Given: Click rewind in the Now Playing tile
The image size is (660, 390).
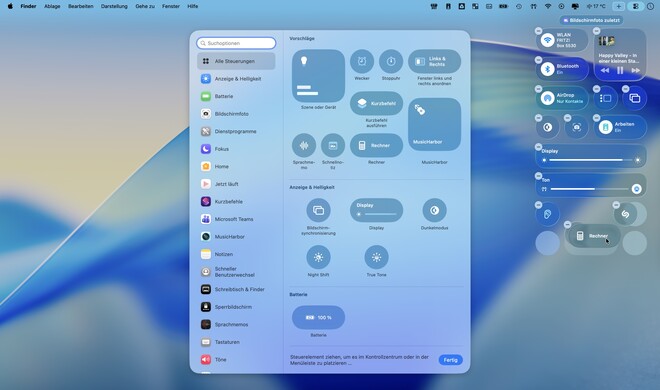Looking at the screenshot, I should click(605, 71).
